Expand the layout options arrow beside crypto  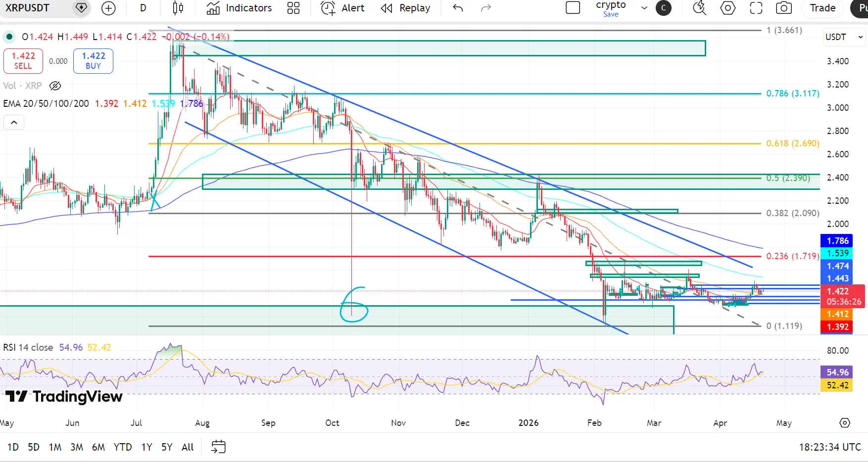click(644, 8)
